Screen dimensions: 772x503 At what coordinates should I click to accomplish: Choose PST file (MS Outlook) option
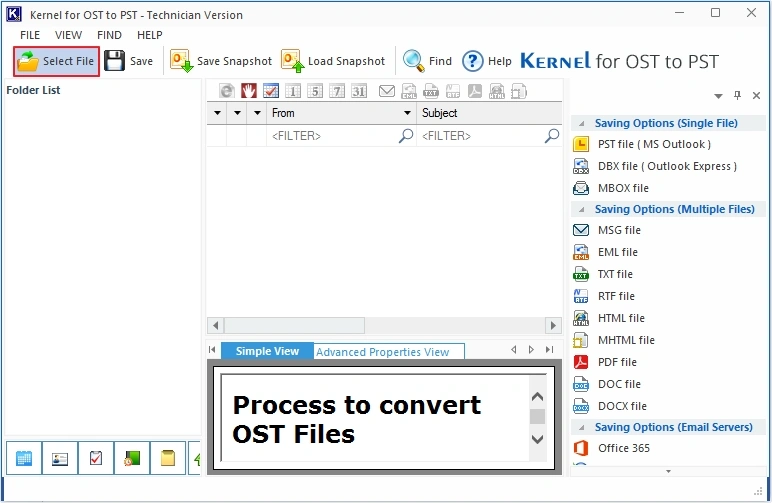click(642, 144)
